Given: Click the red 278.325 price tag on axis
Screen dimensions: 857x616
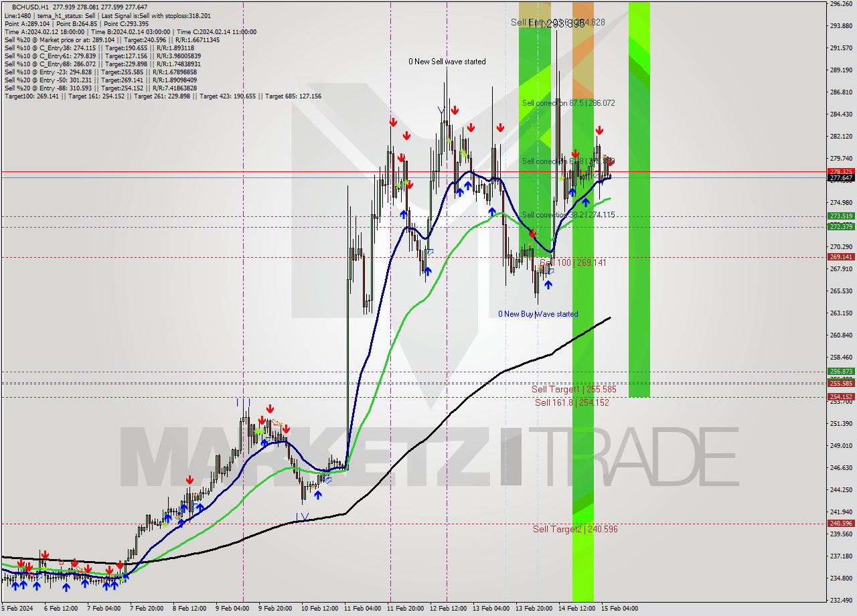Looking at the screenshot, I should (x=842, y=171).
